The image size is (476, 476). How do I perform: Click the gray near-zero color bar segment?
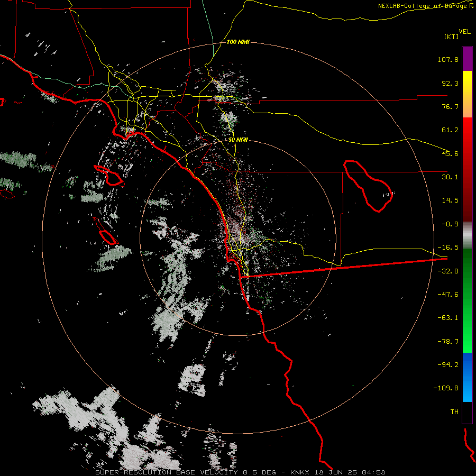coord(467,235)
